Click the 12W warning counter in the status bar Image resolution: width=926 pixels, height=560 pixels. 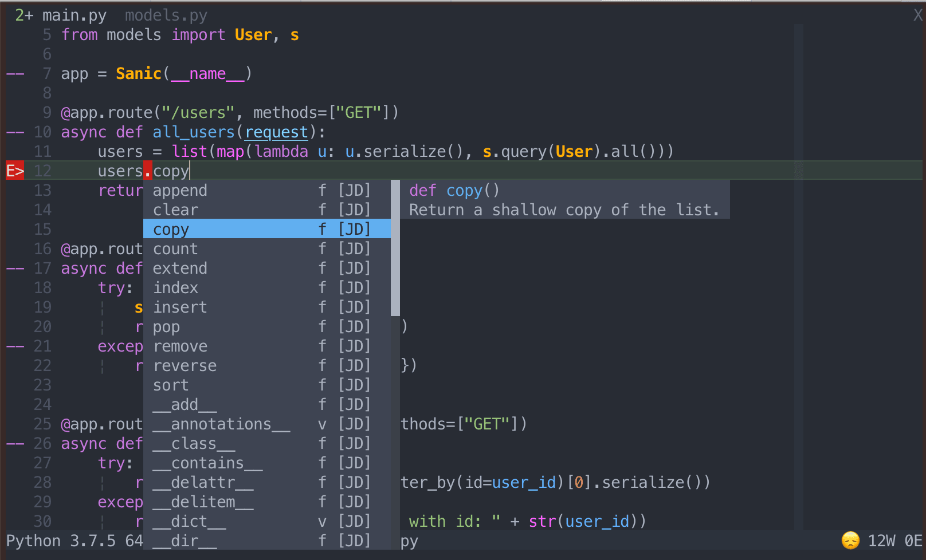(881, 540)
